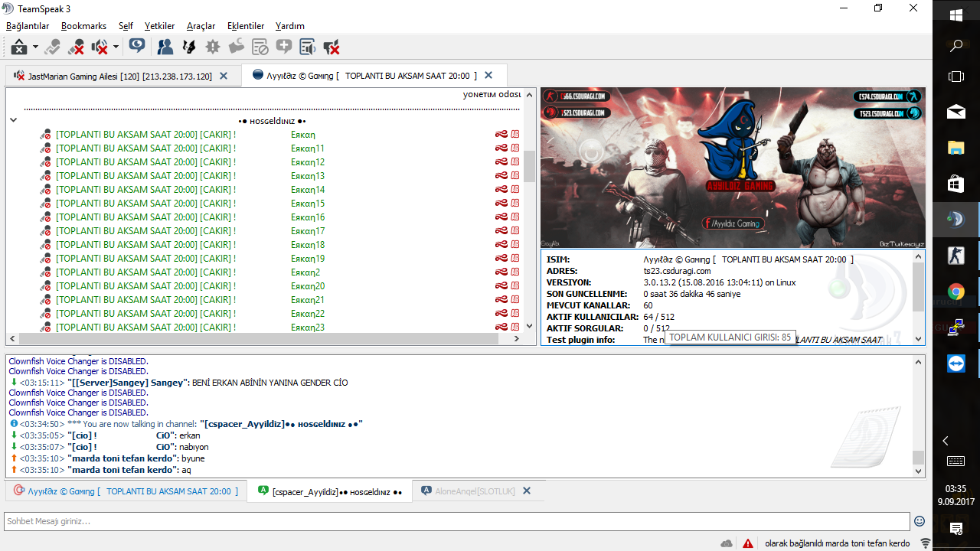The image size is (980, 551).
Task: Open the Windows Start menu
Action: pyautogui.click(x=955, y=15)
